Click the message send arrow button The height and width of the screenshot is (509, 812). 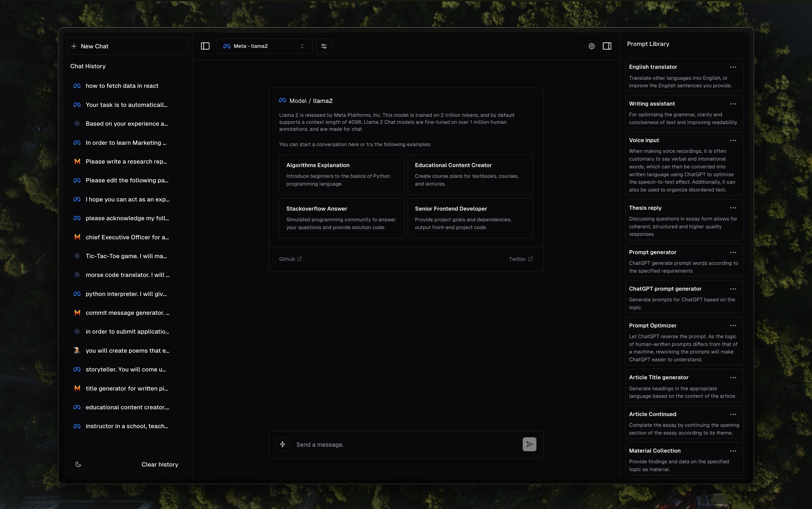pyautogui.click(x=529, y=445)
